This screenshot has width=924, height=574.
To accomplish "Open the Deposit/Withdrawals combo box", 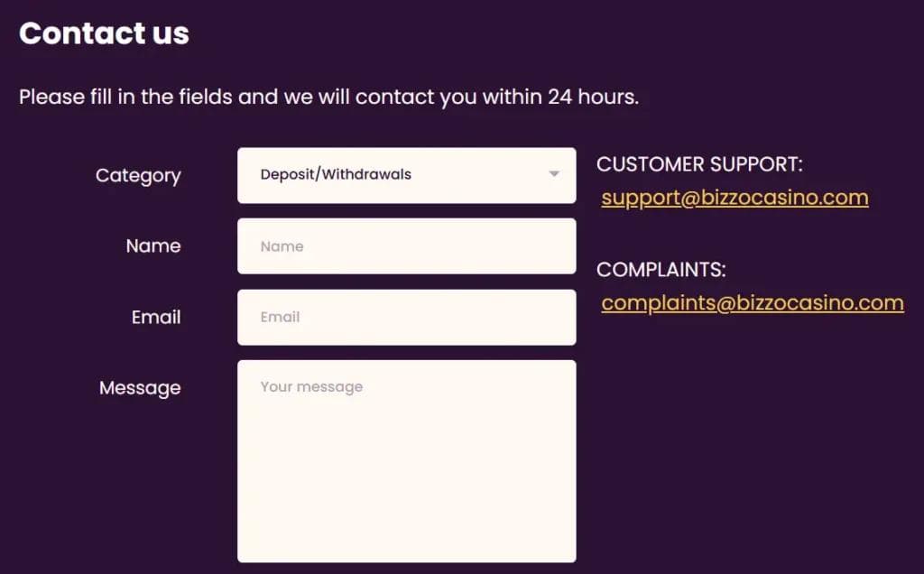I will coord(406,175).
